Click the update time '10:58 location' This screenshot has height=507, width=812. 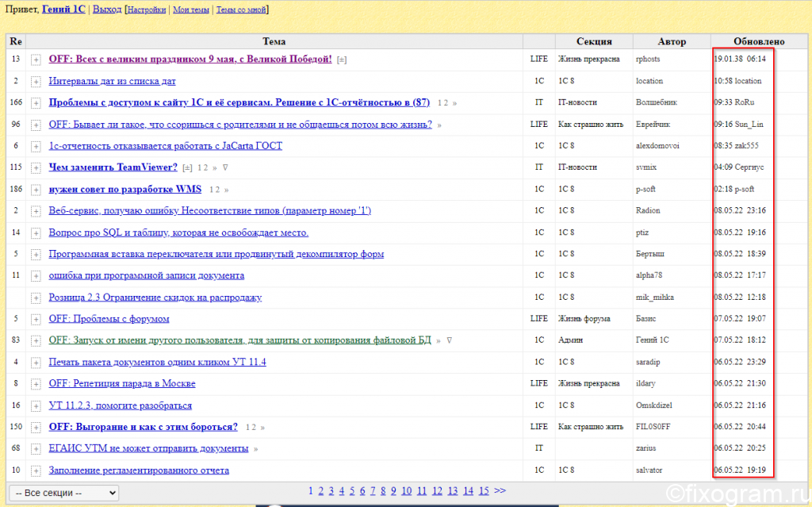coord(738,81)
